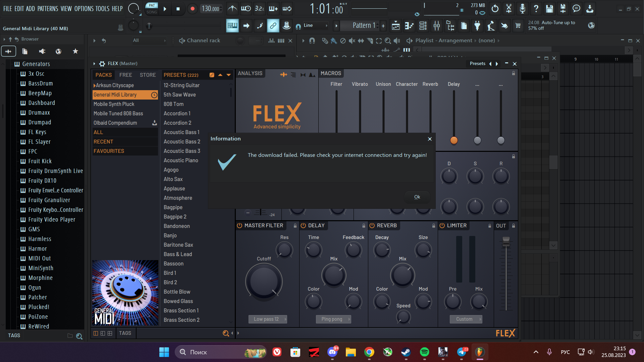644x362 pixels.
Task: Open the FILE menu
Action: coord(7,9)
